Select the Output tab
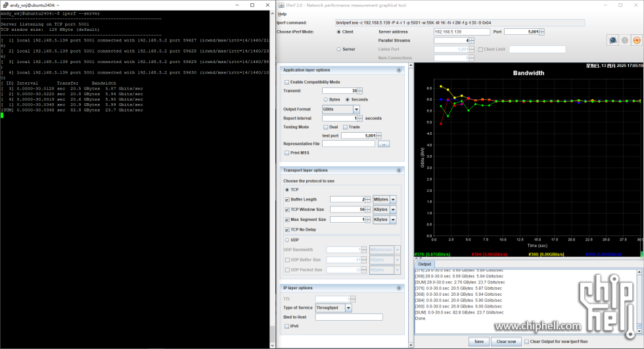Screen dimensions: 644x349 coord(425,264)
